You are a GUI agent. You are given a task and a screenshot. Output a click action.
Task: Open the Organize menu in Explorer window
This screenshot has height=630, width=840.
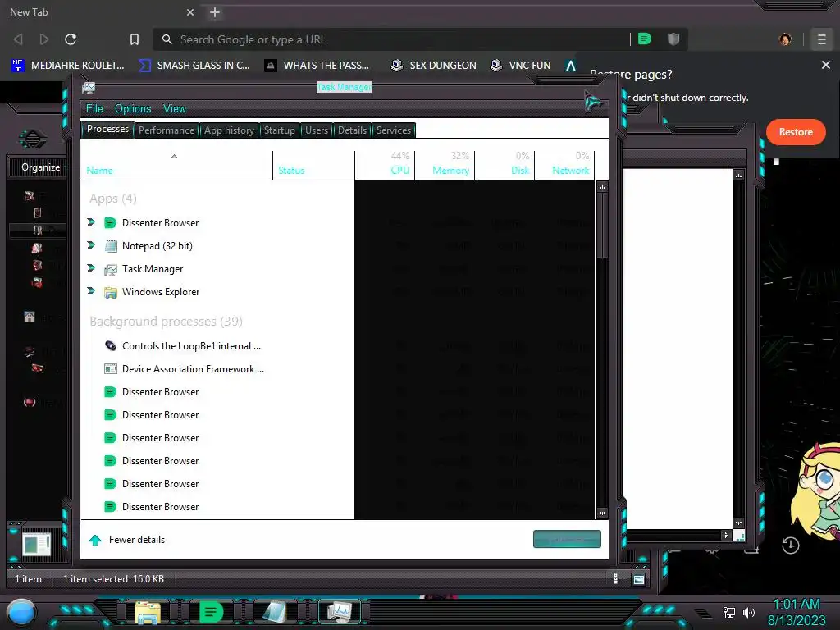(x=41, y=167)
